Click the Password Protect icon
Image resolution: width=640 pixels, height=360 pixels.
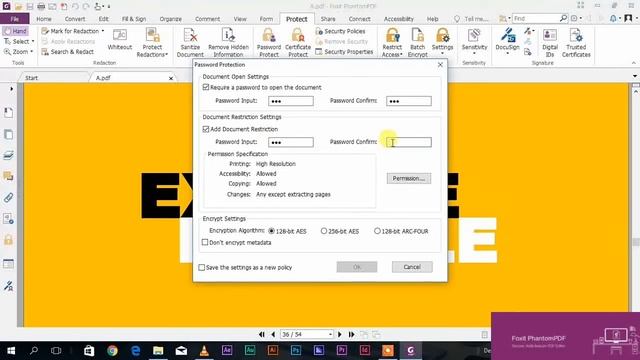269,36
